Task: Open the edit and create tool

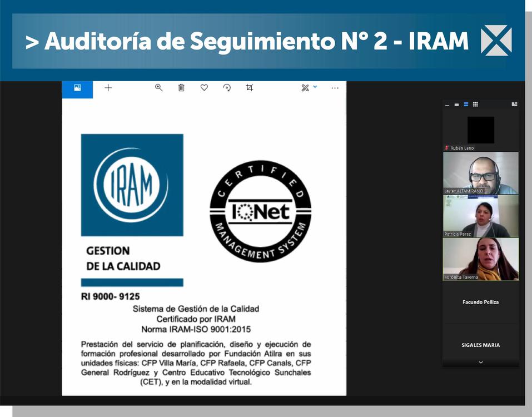Action: (305, 88)
